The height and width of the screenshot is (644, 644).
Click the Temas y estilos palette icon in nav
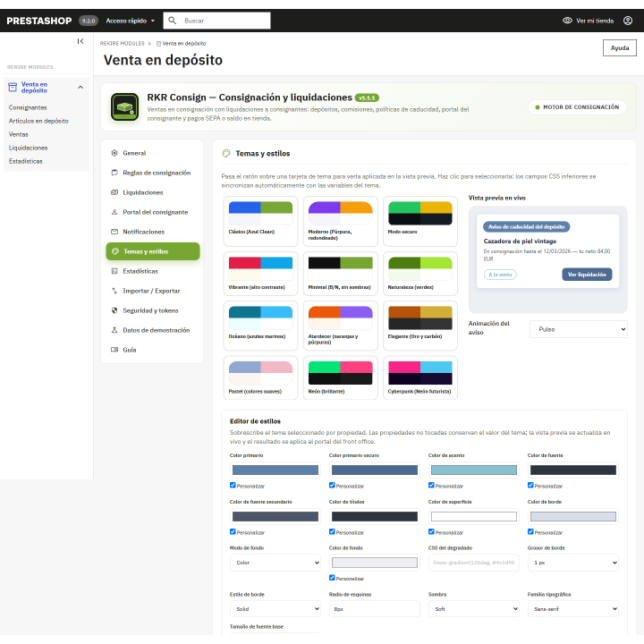115,251
